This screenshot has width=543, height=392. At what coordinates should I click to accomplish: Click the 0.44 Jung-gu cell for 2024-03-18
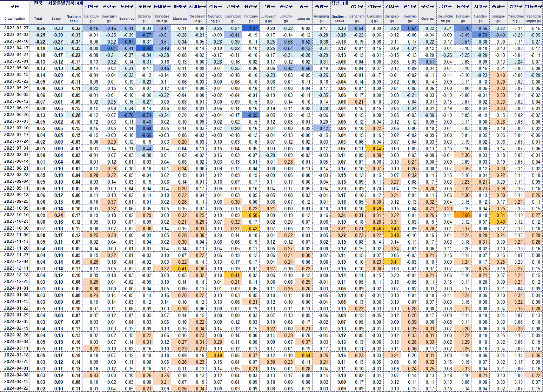[303, 355]
